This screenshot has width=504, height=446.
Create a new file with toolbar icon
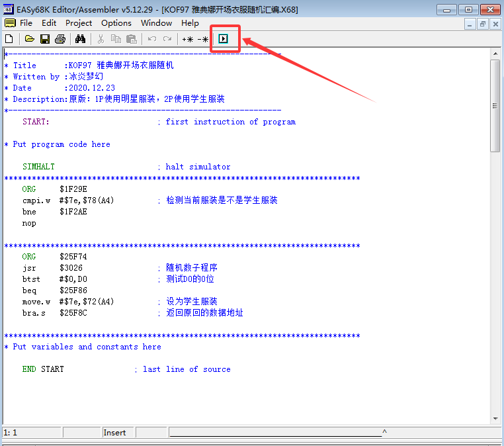[x=9, y=39]
